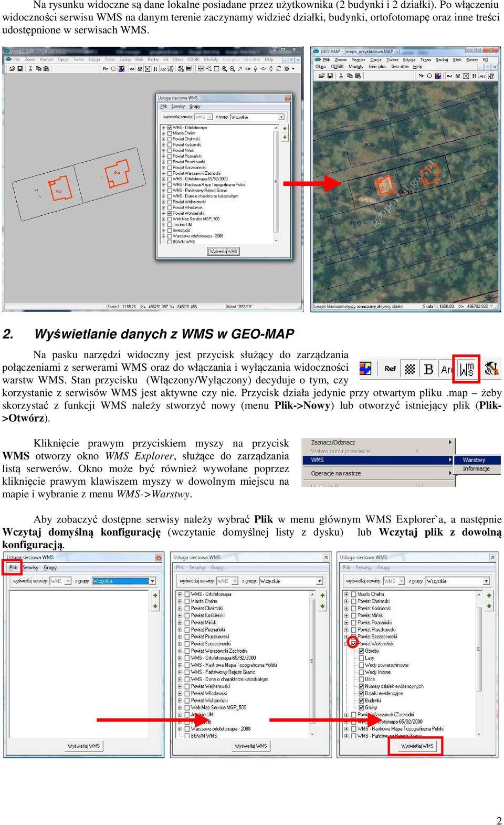Viewport: 504px width, 825px height.
Task: Toggle the Numery działek ewidencyjnych checkbox
Action: 361,686
